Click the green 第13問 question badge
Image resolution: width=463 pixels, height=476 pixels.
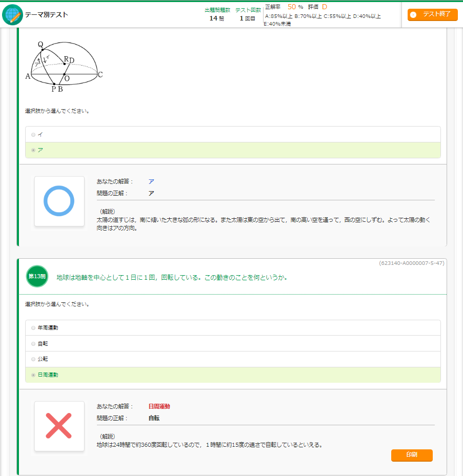37,277
